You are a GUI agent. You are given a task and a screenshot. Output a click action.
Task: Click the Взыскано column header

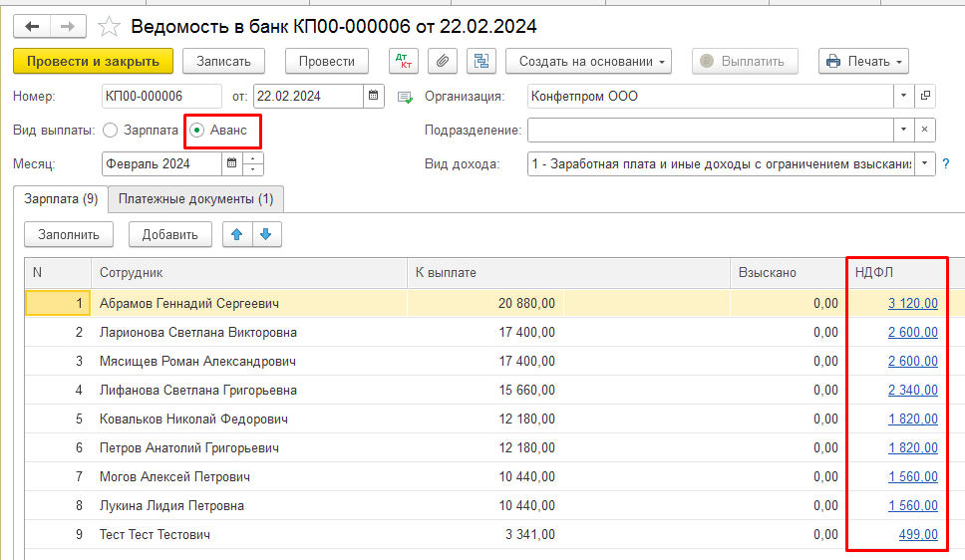coord(789,273)
